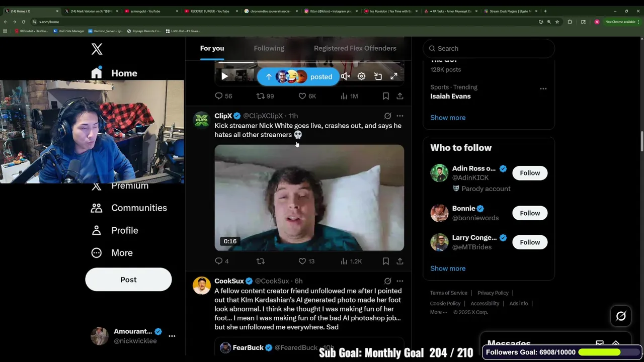Image resolution: width=644 pixels, height=362 pixels.
Task: Click Show more under Who to follow
Action: pyautogui.click(x=448, y=268)
